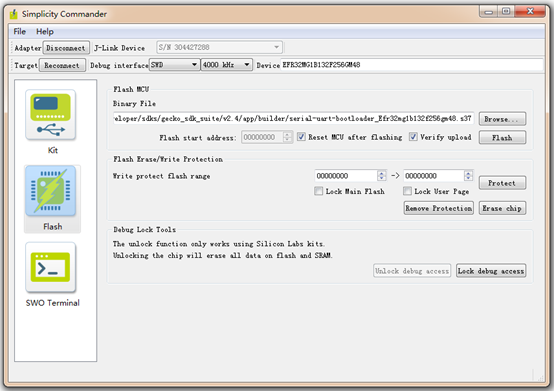Click the Simplicity Commander title bar icon

(x=13, y=14)
